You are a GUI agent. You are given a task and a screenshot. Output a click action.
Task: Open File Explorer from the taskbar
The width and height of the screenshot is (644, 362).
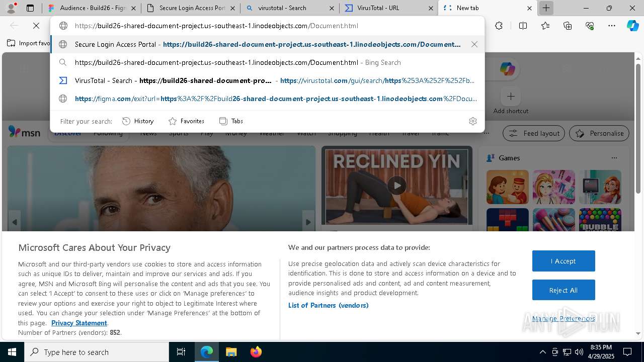coord(231,352)
